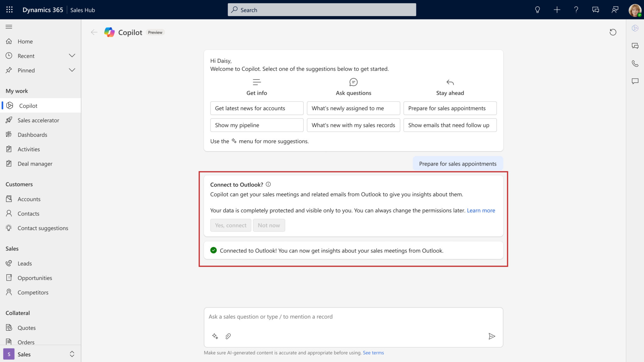Attach a file using the paperclip icon

click(x=228, y=336)
